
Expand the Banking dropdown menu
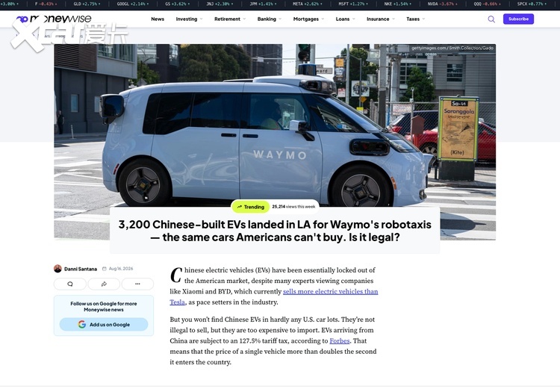tap(270, 19)
